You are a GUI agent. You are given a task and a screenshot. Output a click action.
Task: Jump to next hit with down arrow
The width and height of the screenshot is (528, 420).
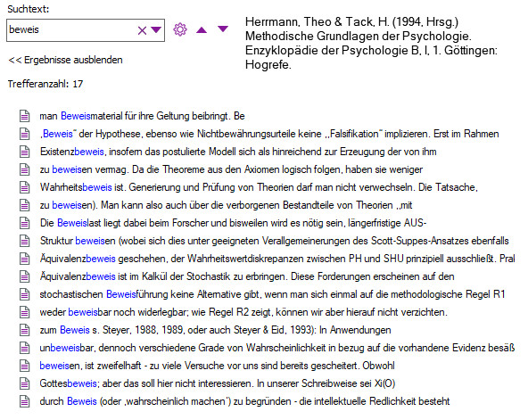click(223, 29)
